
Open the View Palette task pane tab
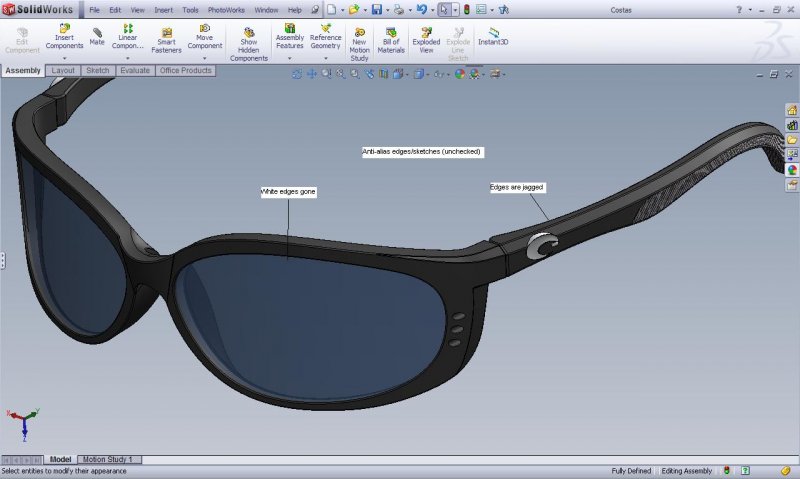(792, 155)
